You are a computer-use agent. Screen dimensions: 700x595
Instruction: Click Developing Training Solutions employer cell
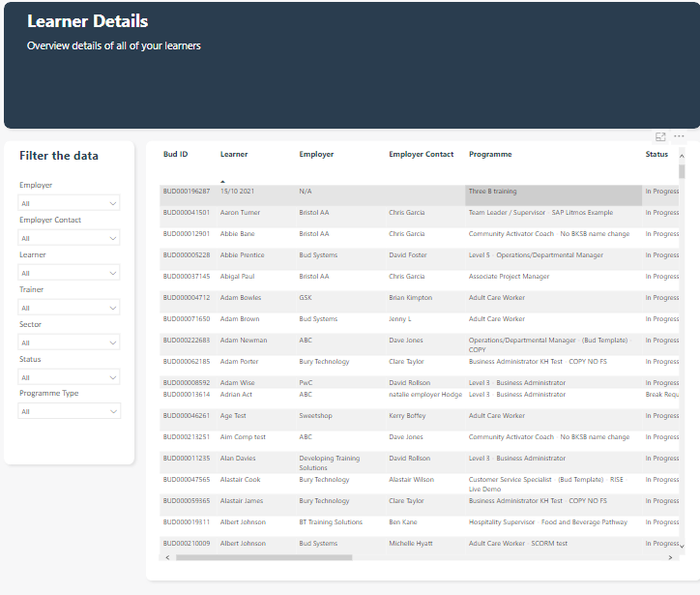[330, 462]
